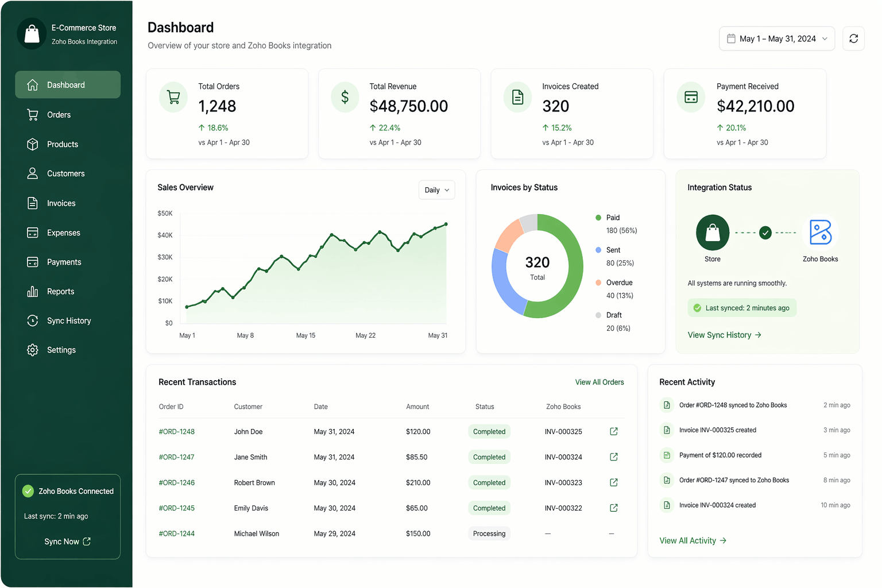Screen dimensions: 882x588
Task: Open external link for order #ORD-1245
Action: [x=614, y=508]
